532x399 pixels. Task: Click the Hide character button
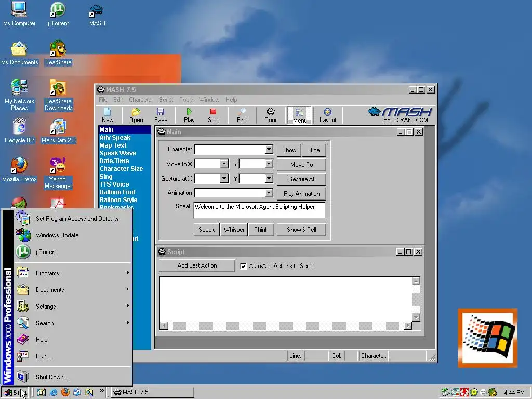pos(314,150)
